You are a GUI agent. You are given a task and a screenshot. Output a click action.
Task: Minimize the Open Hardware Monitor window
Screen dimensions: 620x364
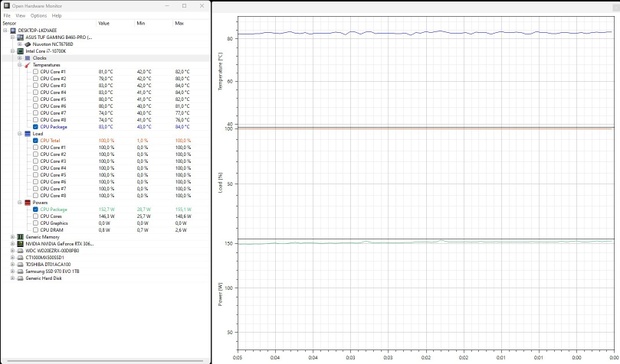coord(167,6)
